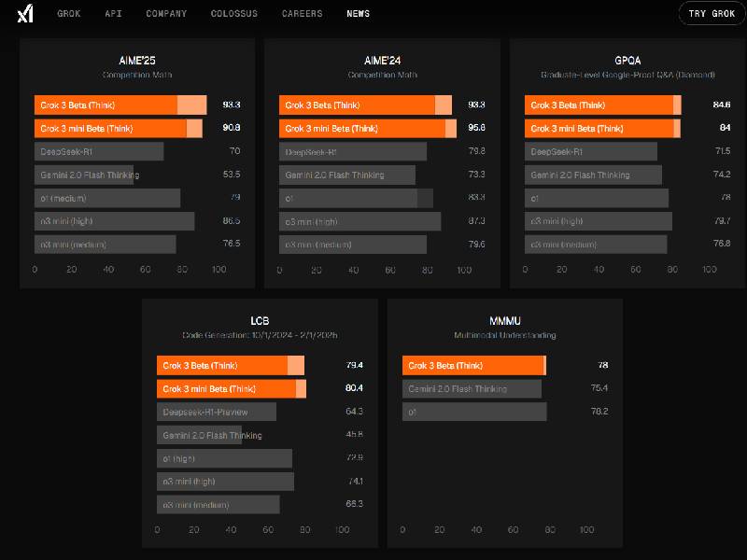Screen dimensions: 747x560
Task: Click DeepSeek-R1-Preview bar in LCB chart
Action: [216, 412]
